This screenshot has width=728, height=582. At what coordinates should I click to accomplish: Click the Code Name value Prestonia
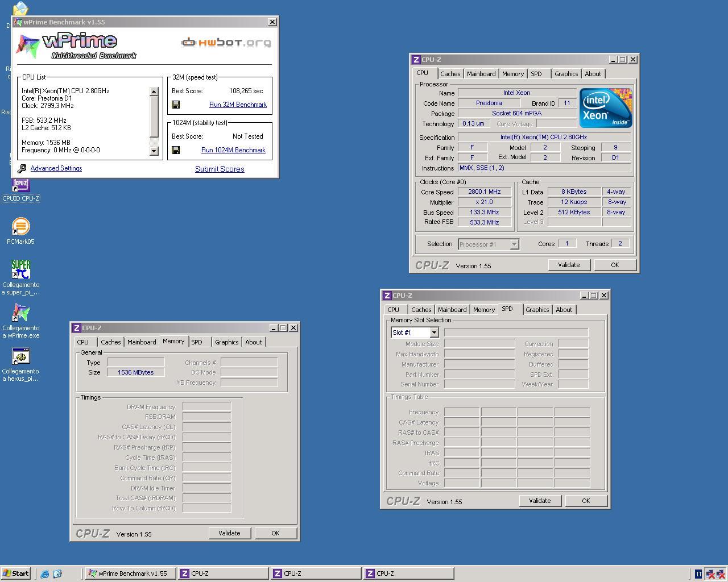coord(489,103)
